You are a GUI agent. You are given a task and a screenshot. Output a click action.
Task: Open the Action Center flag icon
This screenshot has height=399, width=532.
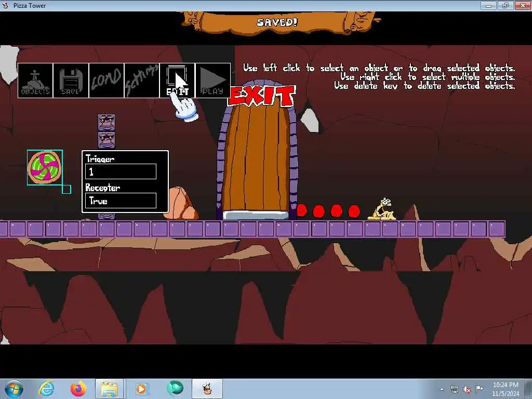click(x=479, y=389)
